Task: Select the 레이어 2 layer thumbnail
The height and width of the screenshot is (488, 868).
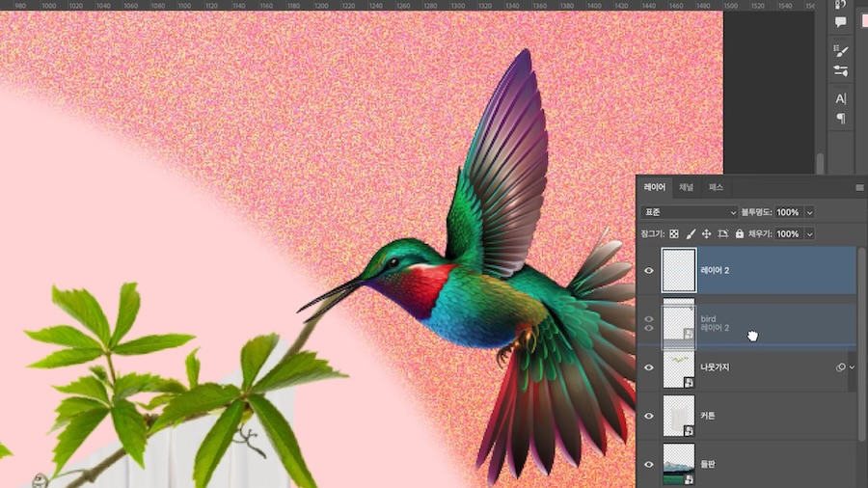Action: (x=679, y=271)
